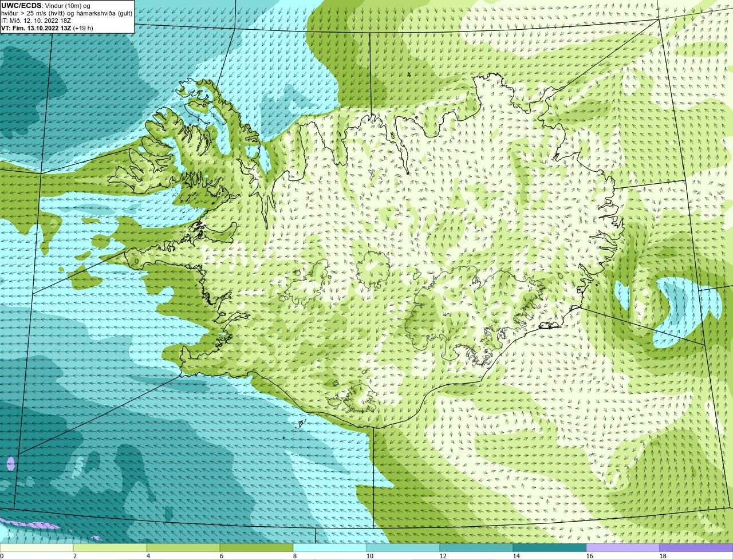The width and height of the screenshot is (733, 560).
Task: Click the line 'hviður > 25 m/s (hvítt) og hámarkshviða (gult)'
Action: click(x=66, y=13)
